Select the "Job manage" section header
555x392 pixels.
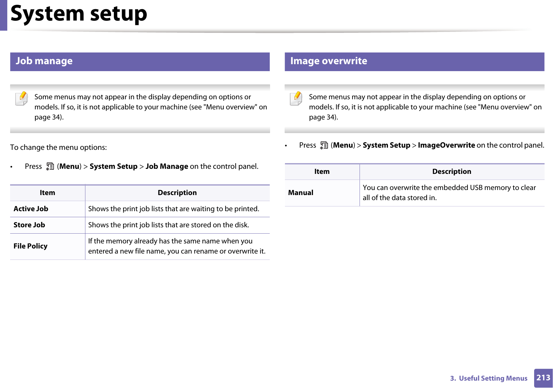(44, 61)
